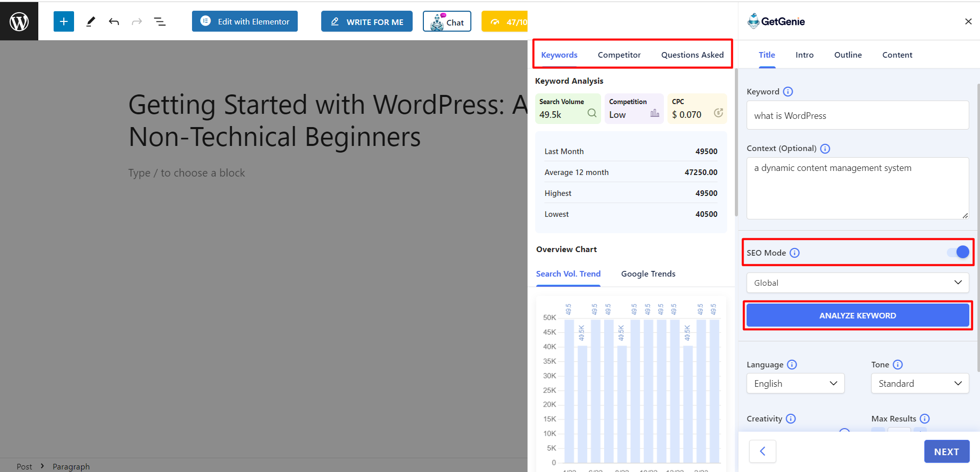Click the NEXT button
The height and width of the screenshot is (472, 980).
pos(946,451)
